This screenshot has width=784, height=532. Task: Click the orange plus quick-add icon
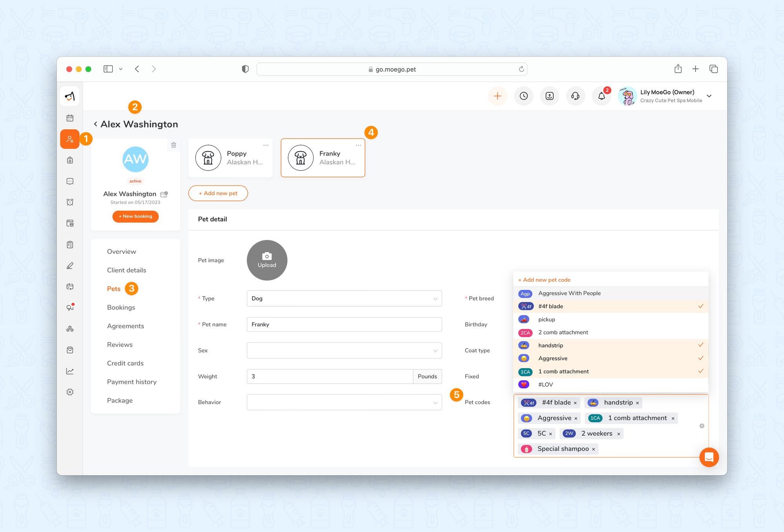tap(497, 96)
